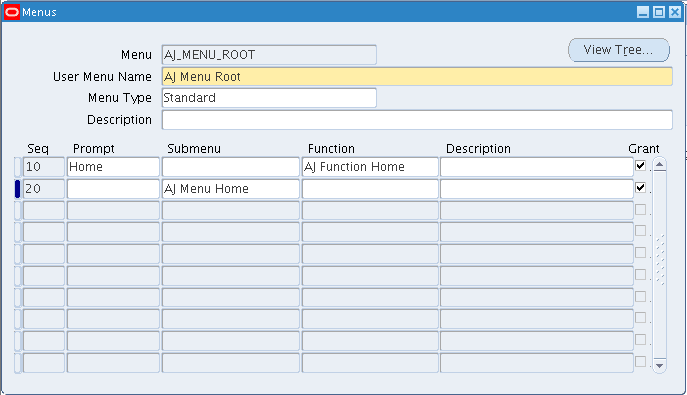Click the menu Description field below Menu Type
The width and height of the screenshot is (687, 395).
[x=417, y=120]
